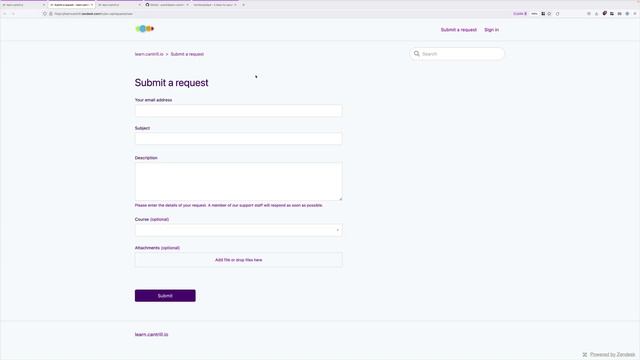Click the Submit a request header link
The width and height of the screenshot is (640, 360).
[458, 30]
